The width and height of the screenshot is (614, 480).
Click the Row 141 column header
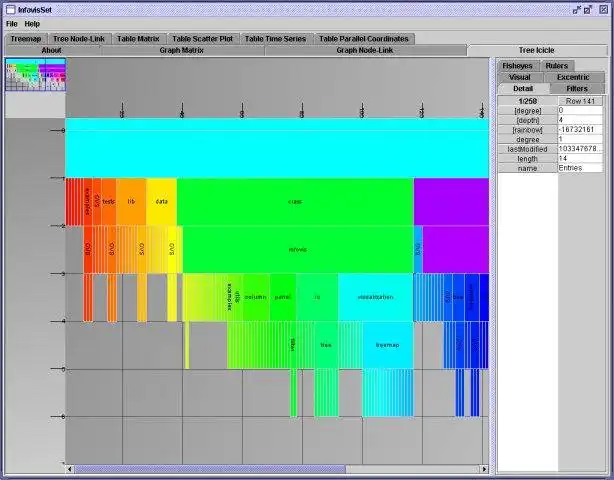click(580, 101)
